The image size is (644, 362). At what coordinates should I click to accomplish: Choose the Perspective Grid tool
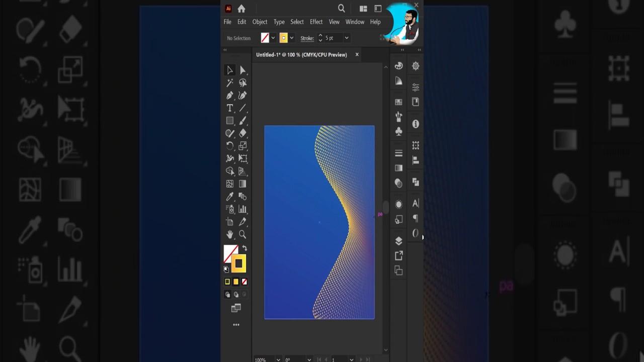pyautogui.click(x=243, y=171)
